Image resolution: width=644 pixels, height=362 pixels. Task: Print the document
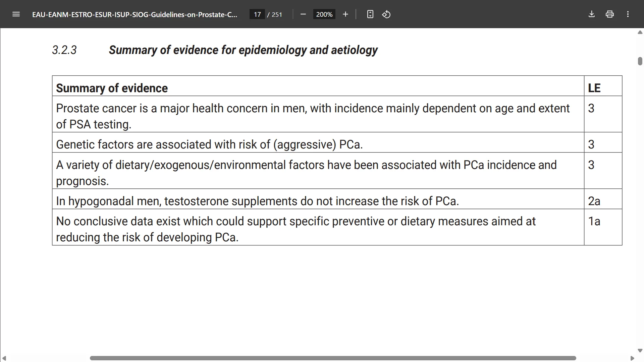click(610, 14)
